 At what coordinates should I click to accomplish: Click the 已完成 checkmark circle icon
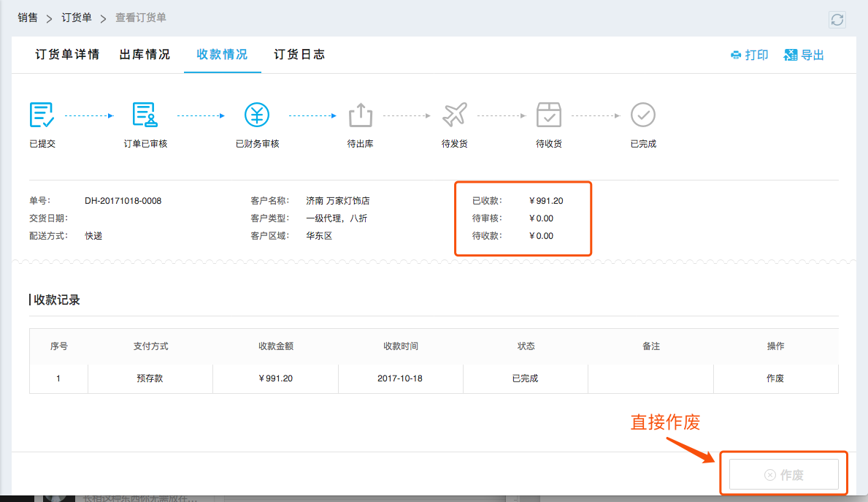643,115
